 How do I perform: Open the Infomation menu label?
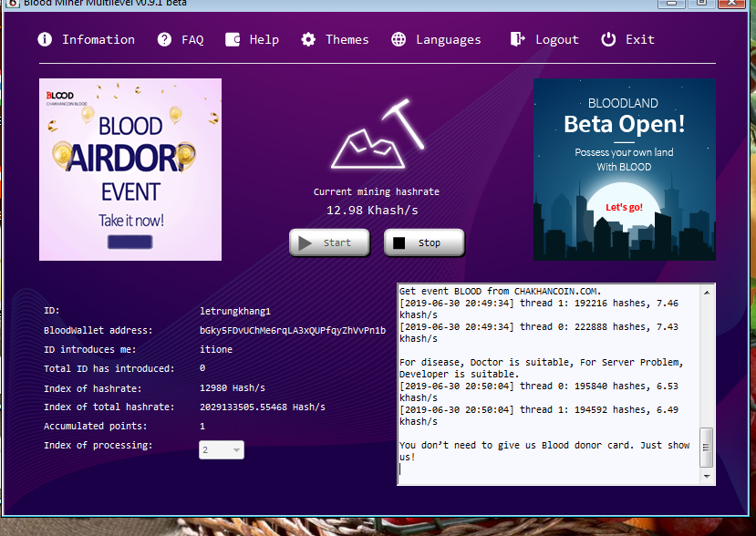pos(98,39)
